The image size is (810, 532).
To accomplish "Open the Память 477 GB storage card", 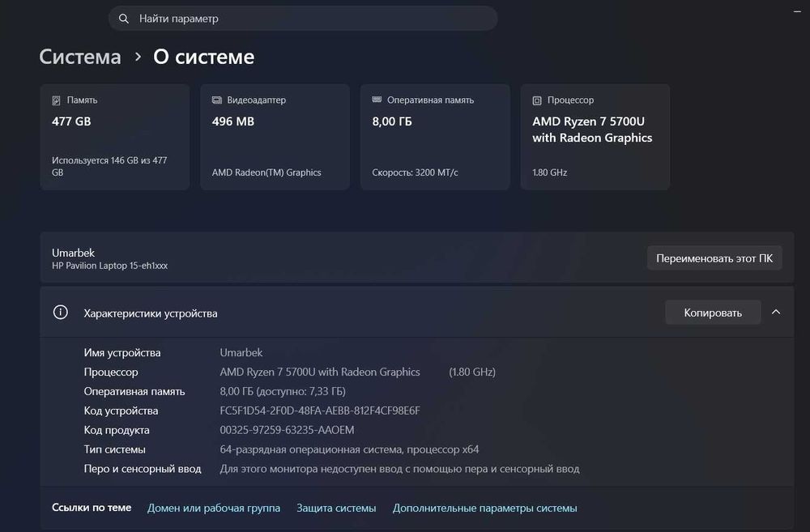I will [115, 137].
